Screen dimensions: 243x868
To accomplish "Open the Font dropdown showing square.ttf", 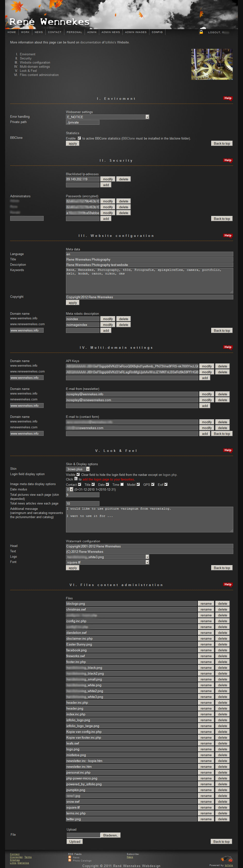I will pos(107,562).
